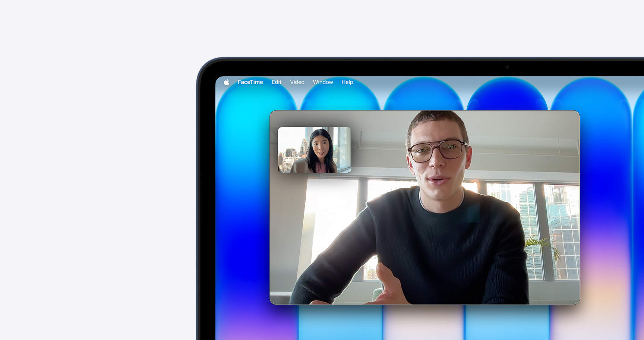Open the Apple menu
This screenshot has width=644, height=340.
[x=226, y=82]
